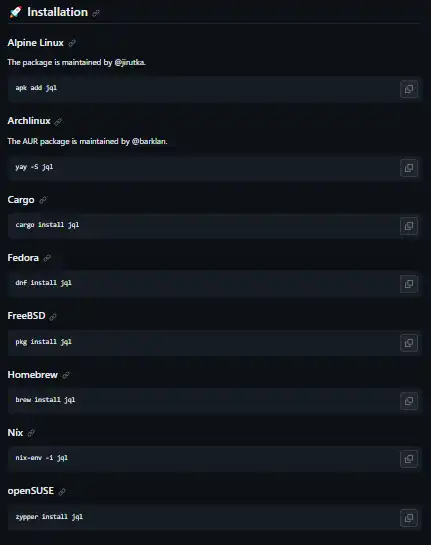Open the Installation heading anchor link
431x545 pixels.
click(x=96, y=13)
